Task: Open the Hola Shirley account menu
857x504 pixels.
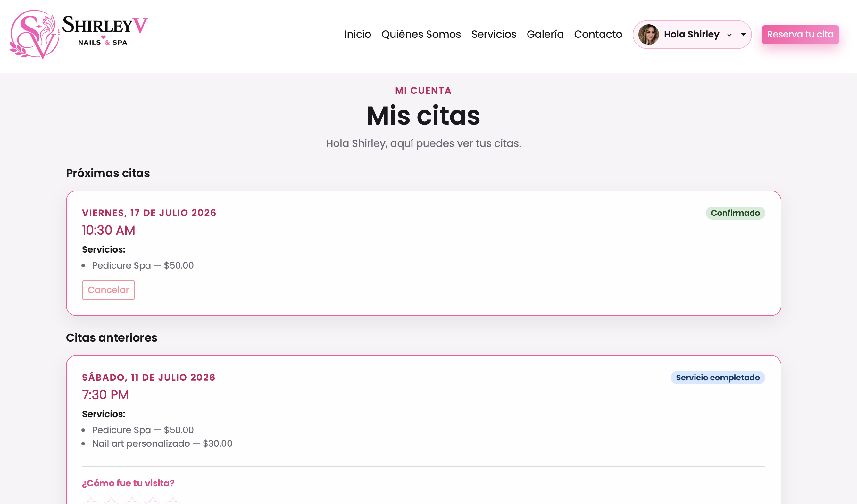Action: pos(692,34)
